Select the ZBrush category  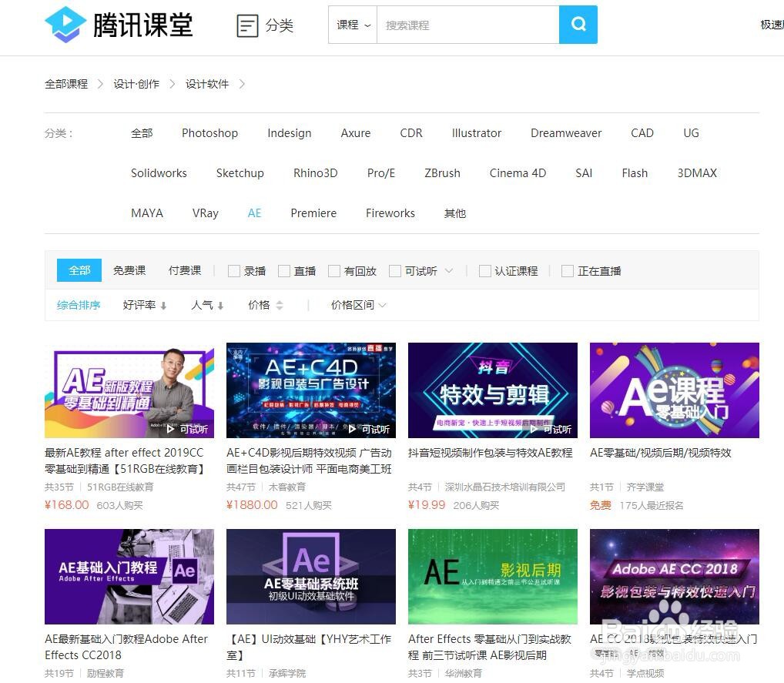442,173
